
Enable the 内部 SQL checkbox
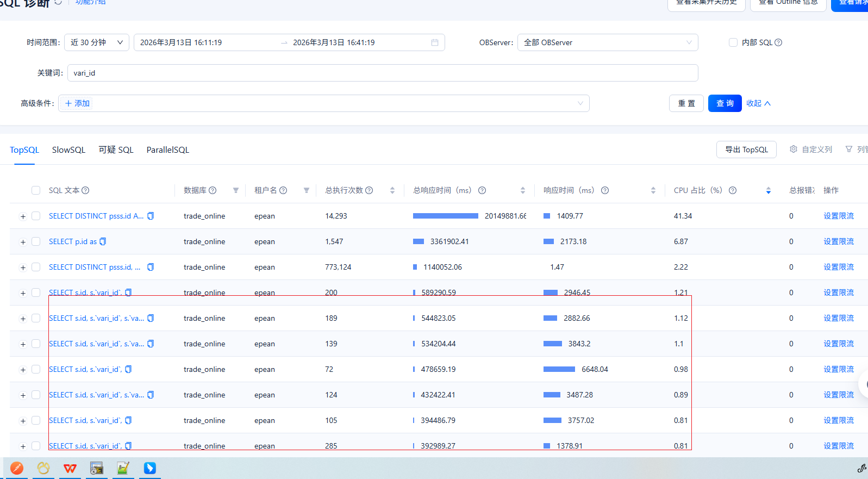(733, 42)
